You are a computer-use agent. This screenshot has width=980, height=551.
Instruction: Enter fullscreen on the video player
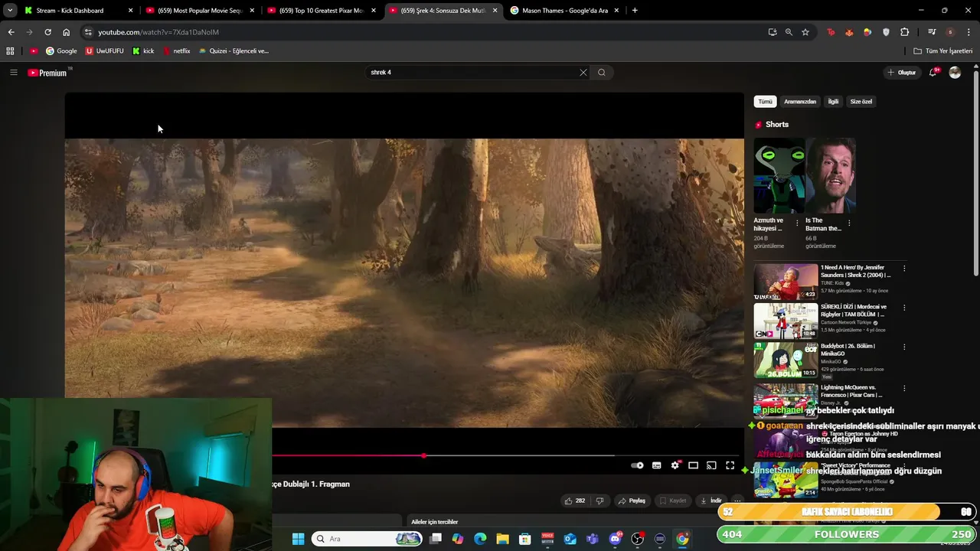click(730, 465)
